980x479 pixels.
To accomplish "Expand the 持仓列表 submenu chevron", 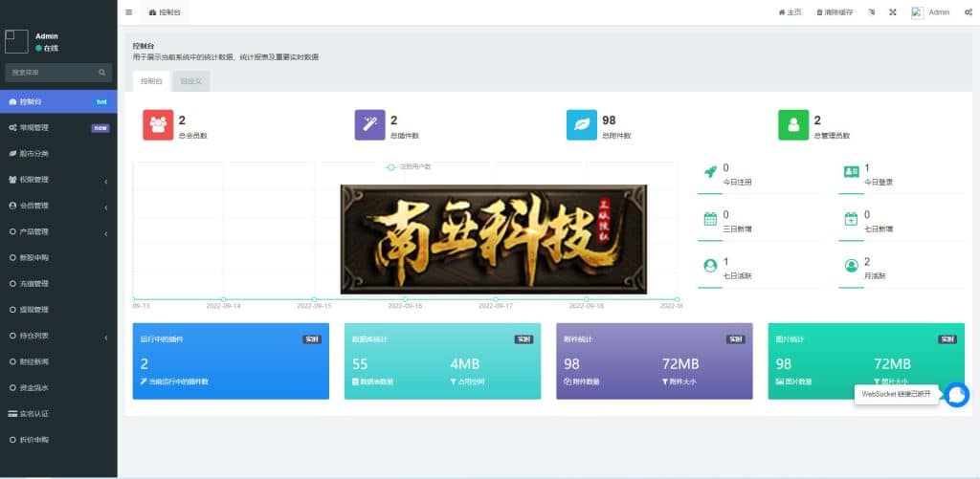I will click(105, 337).
